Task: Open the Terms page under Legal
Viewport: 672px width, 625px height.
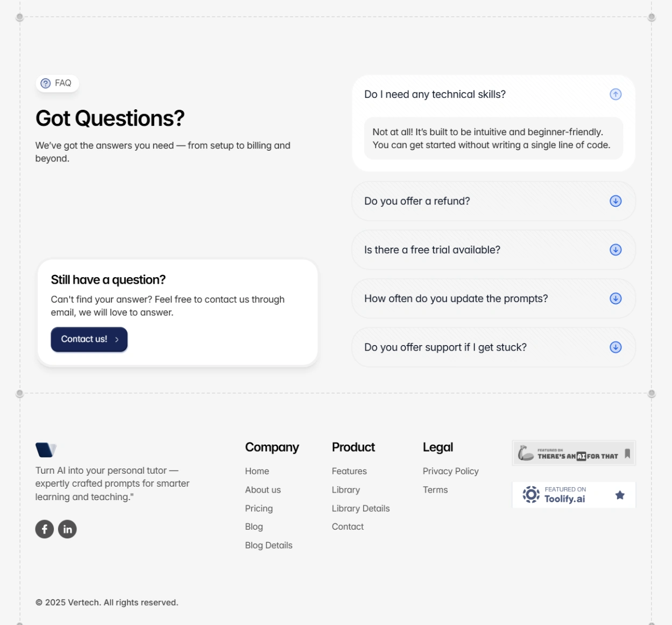Action: pos(435,490)
